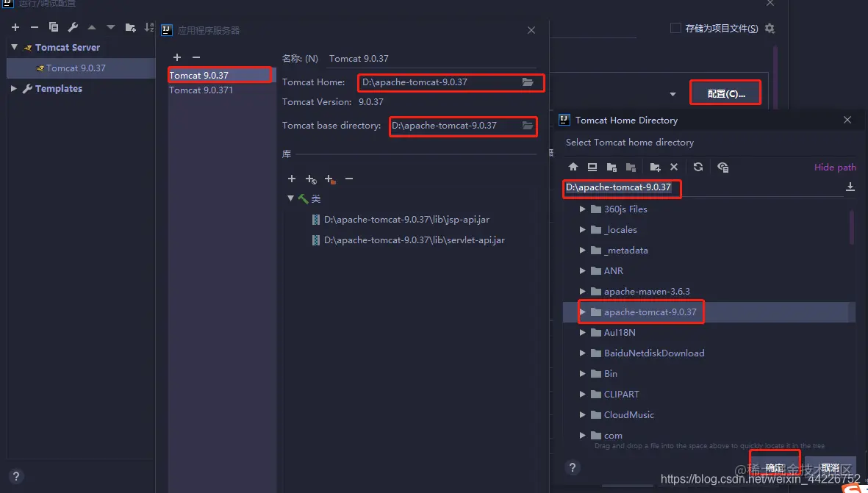
Task: Click Tomcat base directory path field
Action: click(455, 126)
